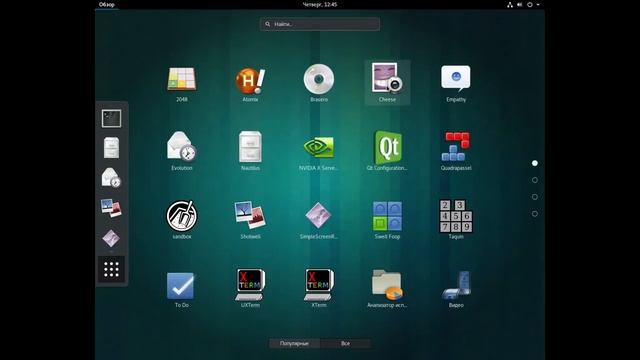Open the Видео video player
Image resolution: width=640 pixels, height=360 pixels.
tap(456, 288)
